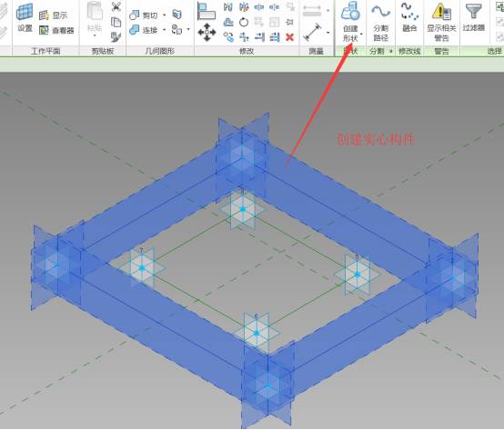Image resolution: width=504 pixels, height=430 pixels.
Task: Click the 选择 panel label
Action: click(495, 51)
